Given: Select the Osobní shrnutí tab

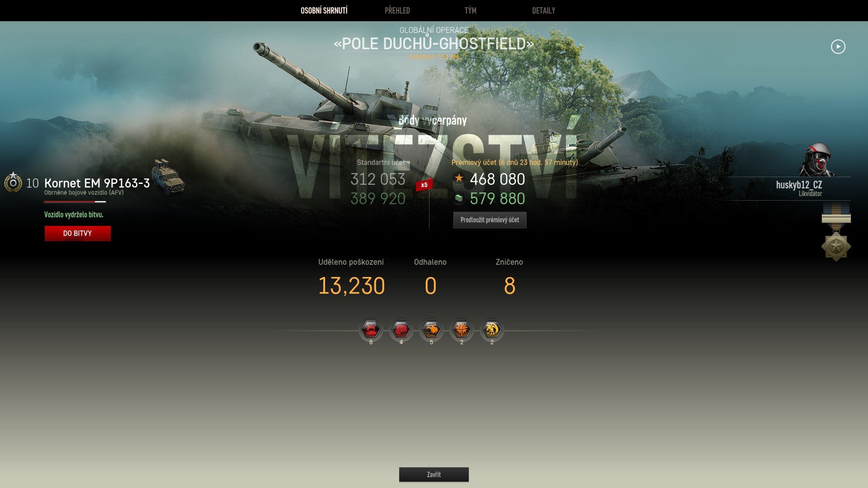Looking at the screenshot, I should click(x=324, y=10).
